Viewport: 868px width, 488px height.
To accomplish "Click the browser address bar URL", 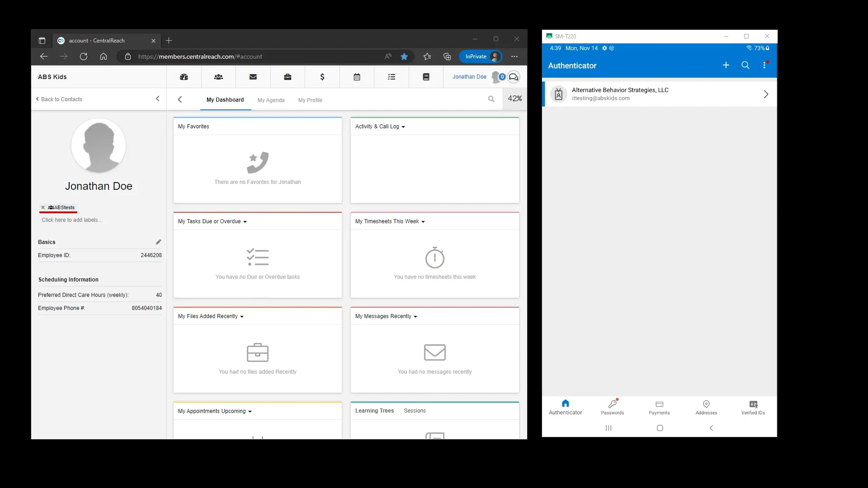I will (x=200, y=56).
